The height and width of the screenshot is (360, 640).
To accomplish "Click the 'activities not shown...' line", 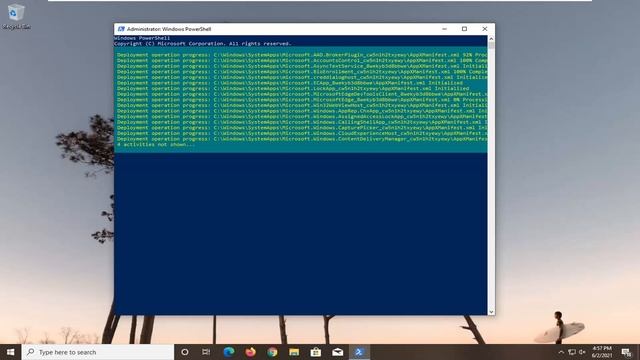I will click(156, 144).
